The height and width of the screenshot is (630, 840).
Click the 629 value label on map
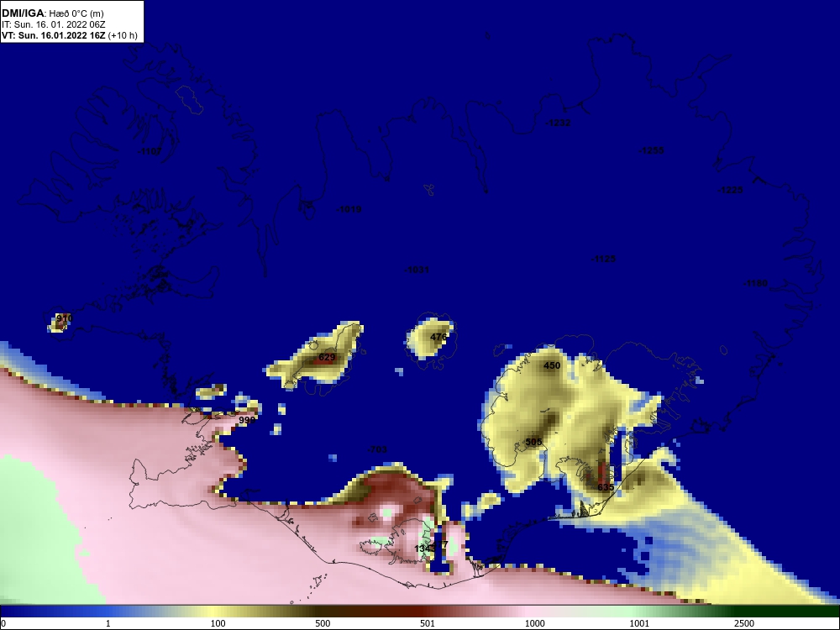[x=327, y=357]
